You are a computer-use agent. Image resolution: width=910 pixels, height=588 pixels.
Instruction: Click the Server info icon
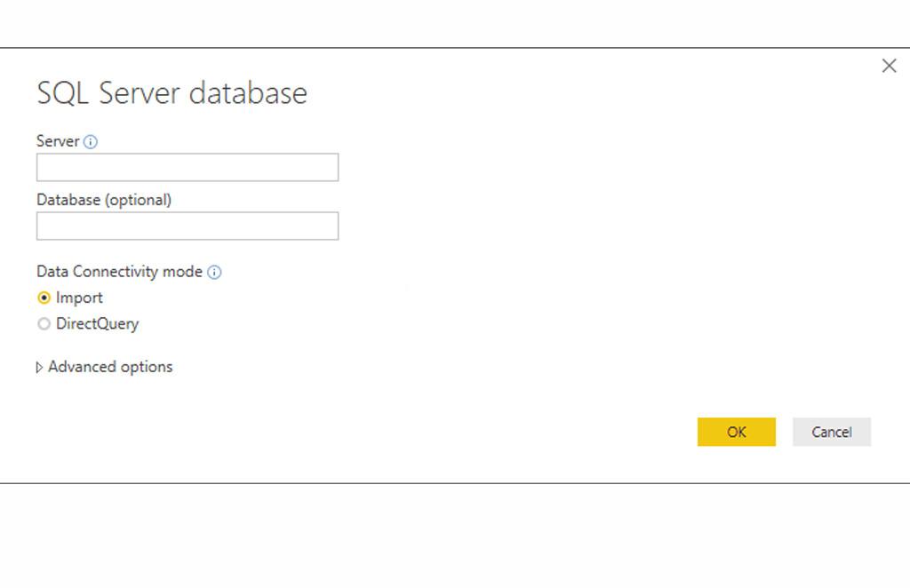[x=92, y=140]
